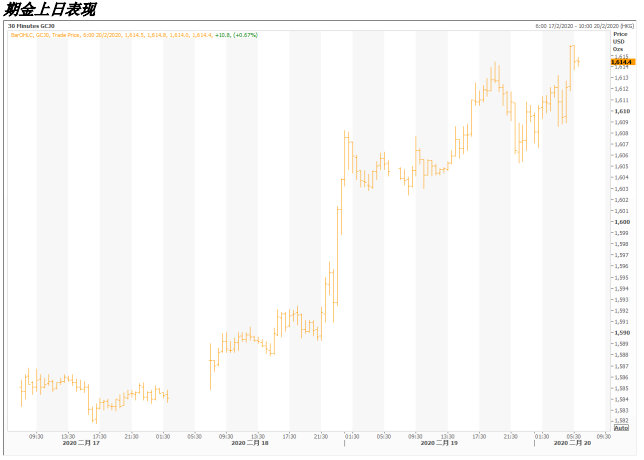Click the '2020 二月 17' date label

pyautogui.click(x=81, y=443)
